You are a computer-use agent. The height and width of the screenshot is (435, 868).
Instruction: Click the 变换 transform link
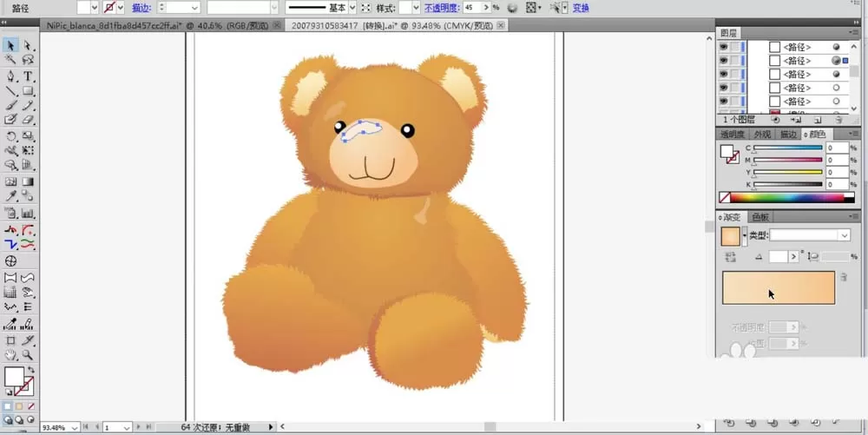pyautogui.click(x=581, y=8)
